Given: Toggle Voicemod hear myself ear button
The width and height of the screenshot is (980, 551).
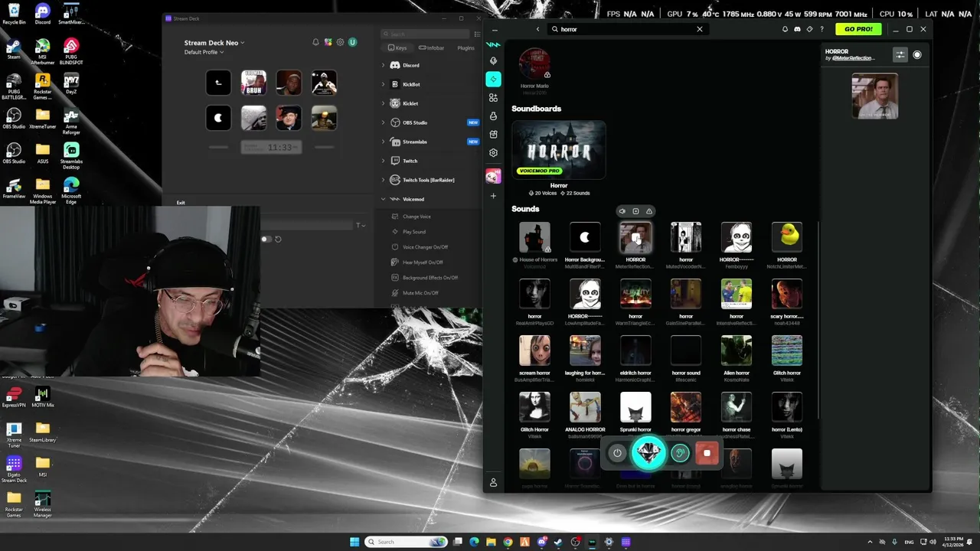Looking at the screenshot, I should tap(680, 453).
